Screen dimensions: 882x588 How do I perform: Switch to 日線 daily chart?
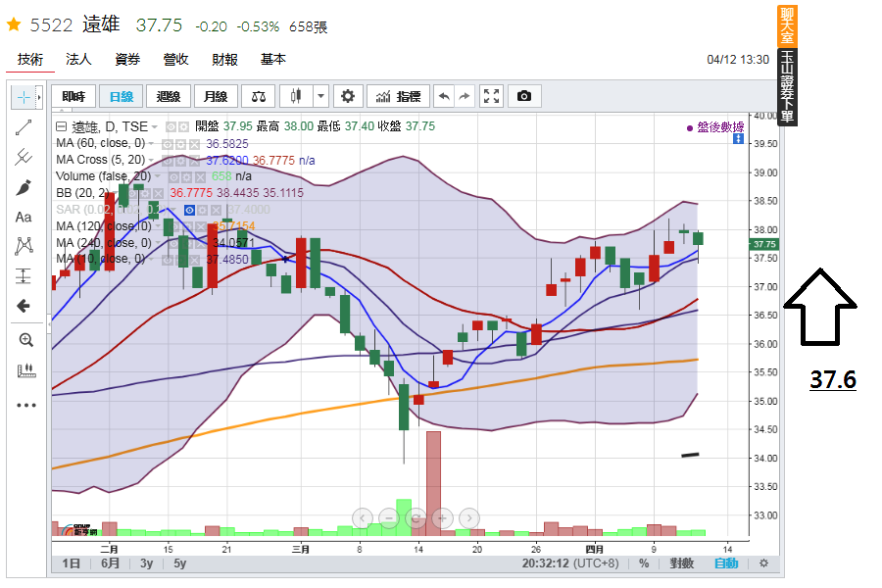121,96
